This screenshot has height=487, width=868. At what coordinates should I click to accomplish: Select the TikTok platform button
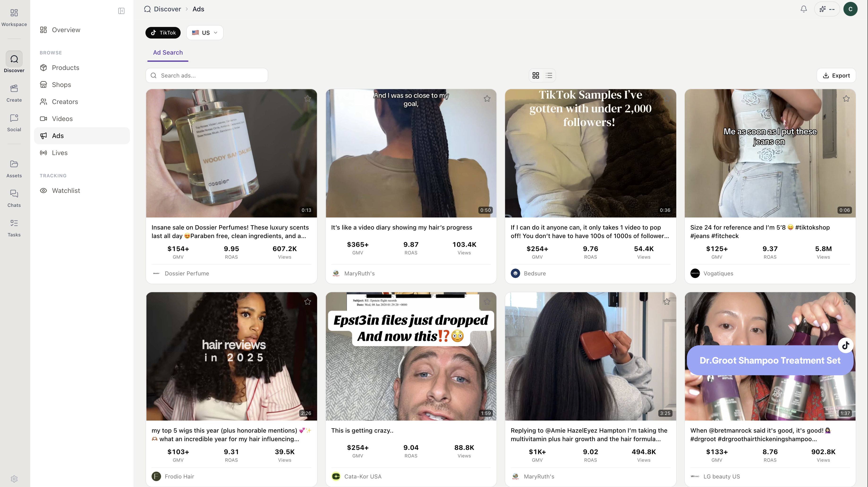coord(163,33)
